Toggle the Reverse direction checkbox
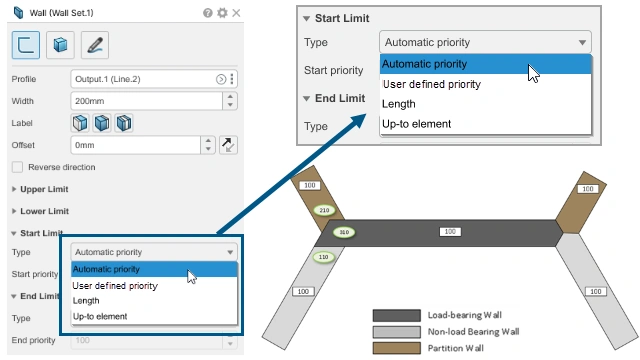Image resolution: width=640 pixels, height=360 pixels. (x=18, y=167)
